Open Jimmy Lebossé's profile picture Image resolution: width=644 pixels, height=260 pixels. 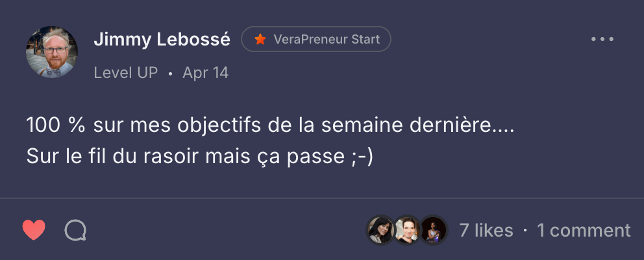coord(52,52)
